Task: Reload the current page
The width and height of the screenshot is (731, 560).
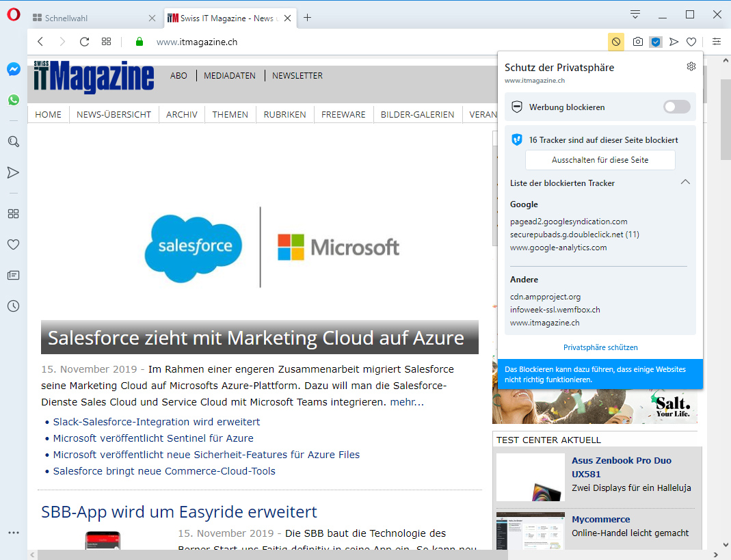Action: click(x=84, y=42)
